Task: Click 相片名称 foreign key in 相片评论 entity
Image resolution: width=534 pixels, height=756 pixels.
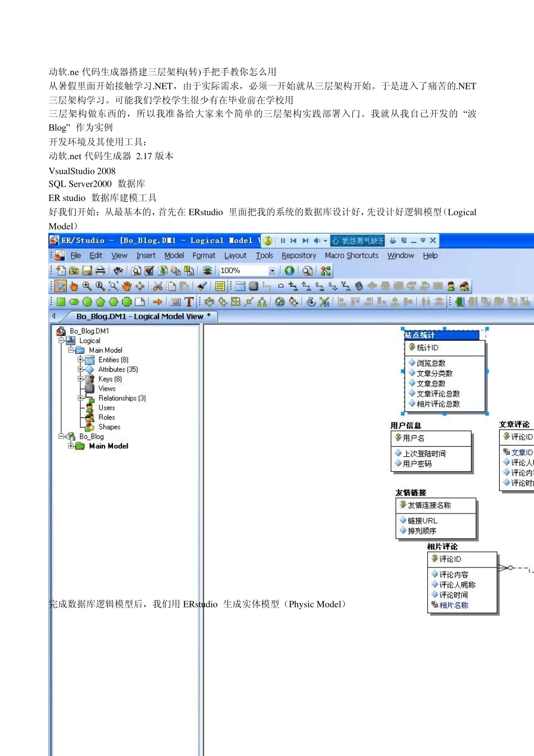Action: point(454,605)
